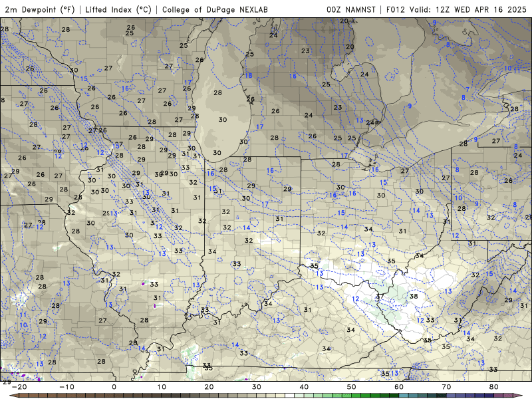Screen dimensions: 532x399
Task: Click the 80 label on the color scale
Action: click(x=494, y=387)
